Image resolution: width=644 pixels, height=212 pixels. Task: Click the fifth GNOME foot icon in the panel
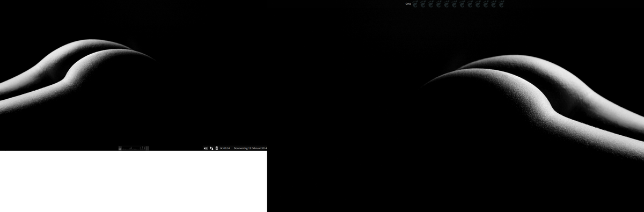tap(447, 4)
